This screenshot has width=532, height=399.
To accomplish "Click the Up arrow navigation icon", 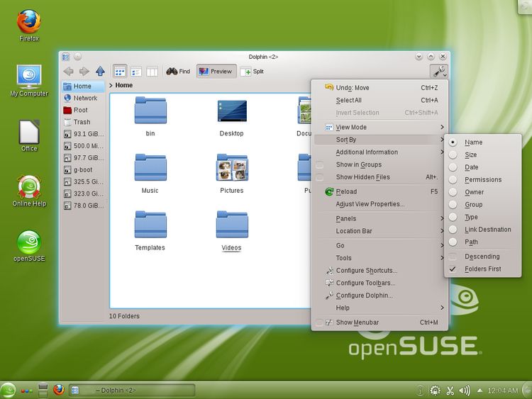I will [100, 71].
